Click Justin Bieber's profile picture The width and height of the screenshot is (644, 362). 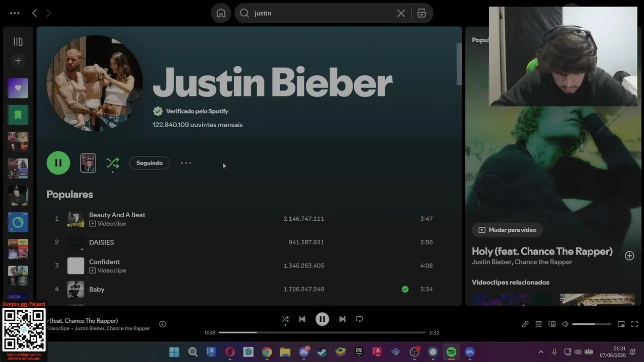(95, 83)
